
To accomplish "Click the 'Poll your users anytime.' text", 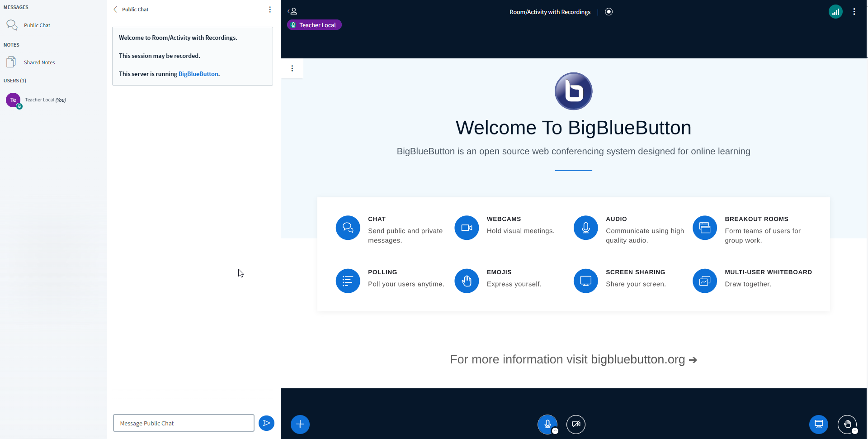I will click(x=406, y=284).
